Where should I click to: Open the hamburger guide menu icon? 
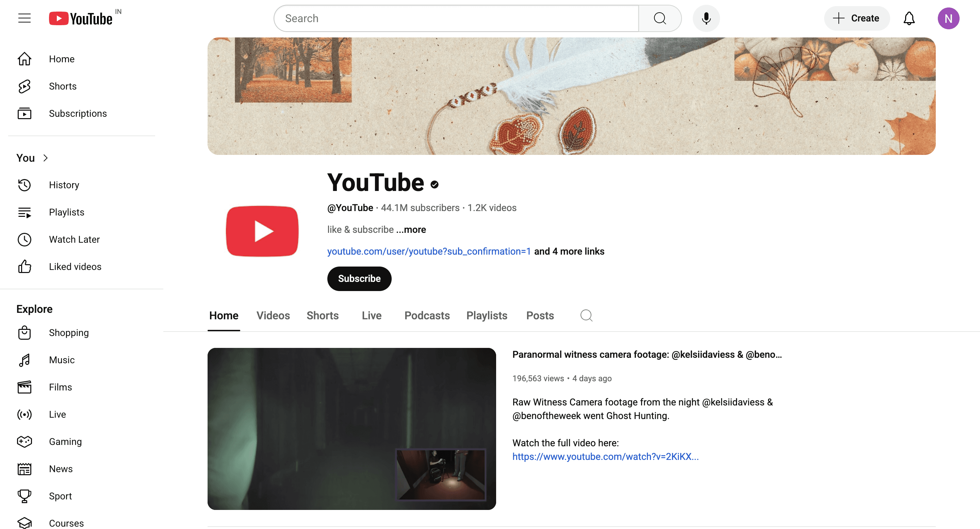(24, 18)
